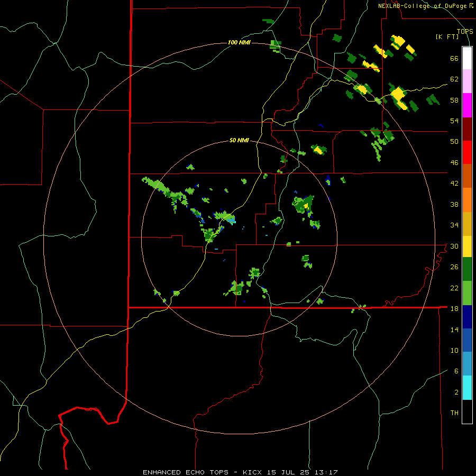Select the dark green legend swatch
The width and height of the screenshot is (476, 476).
coord(467,269)
